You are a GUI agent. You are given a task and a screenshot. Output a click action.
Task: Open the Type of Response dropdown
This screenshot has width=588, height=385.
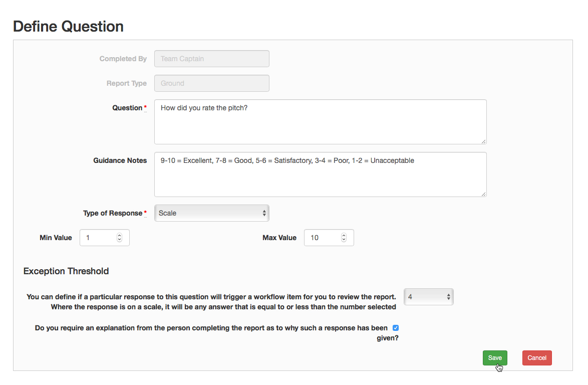pyautogui.click(x=211, y=213)
